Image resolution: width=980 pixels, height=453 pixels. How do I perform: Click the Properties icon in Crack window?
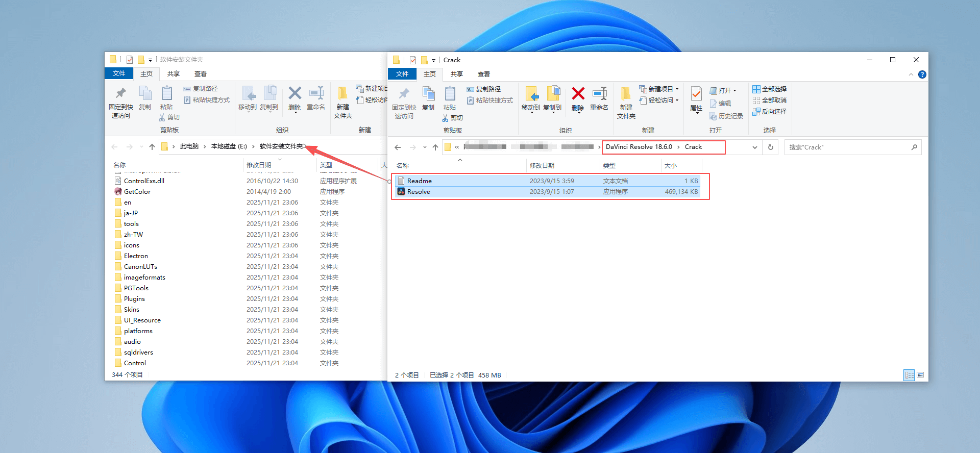coord(696,98)
